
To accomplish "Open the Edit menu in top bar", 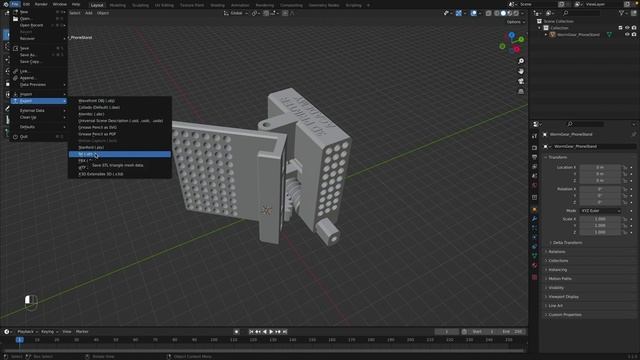I will pos(27,4).
